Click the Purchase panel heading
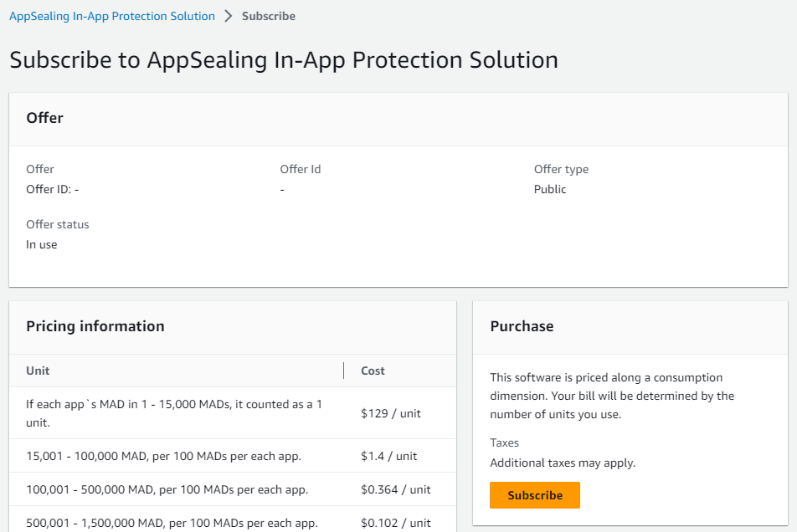797x532 pixels. (x=522, y=326)
